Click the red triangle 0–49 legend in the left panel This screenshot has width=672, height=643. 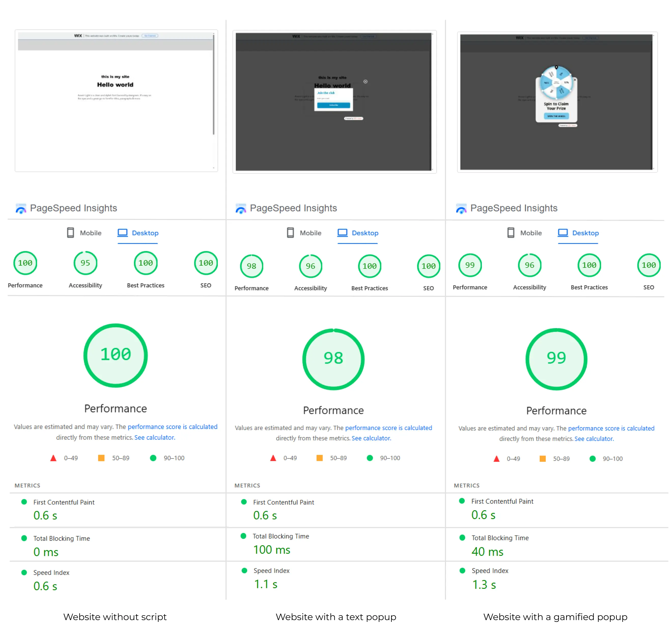[64, 458]
